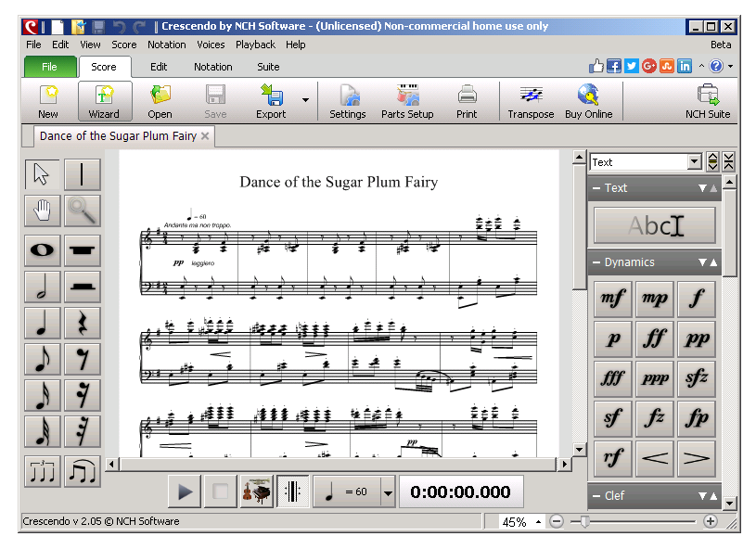Select the eighth rest tool

[82, 359]
